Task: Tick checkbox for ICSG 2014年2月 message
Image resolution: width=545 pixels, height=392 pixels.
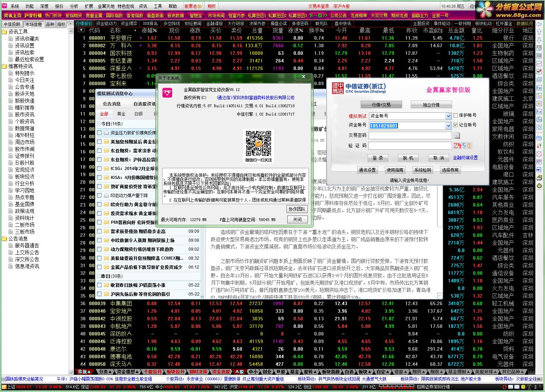Action: click(99, 169)
